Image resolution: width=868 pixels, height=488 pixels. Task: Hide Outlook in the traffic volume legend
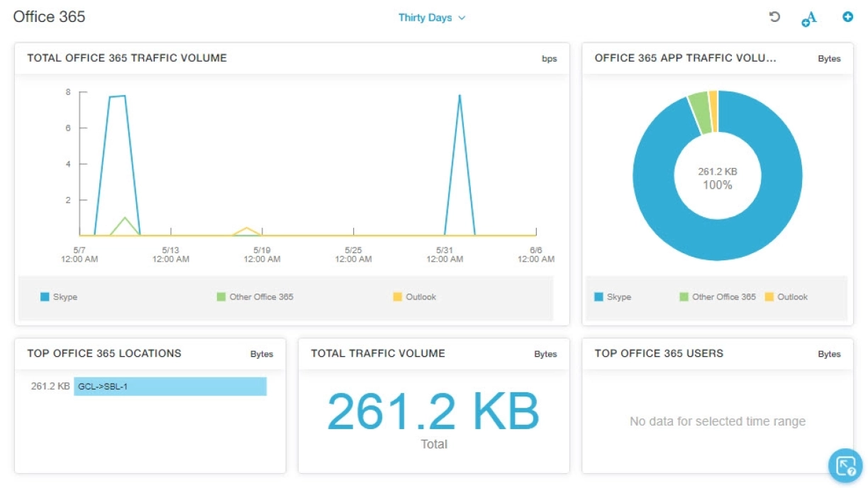click(418, 296)
